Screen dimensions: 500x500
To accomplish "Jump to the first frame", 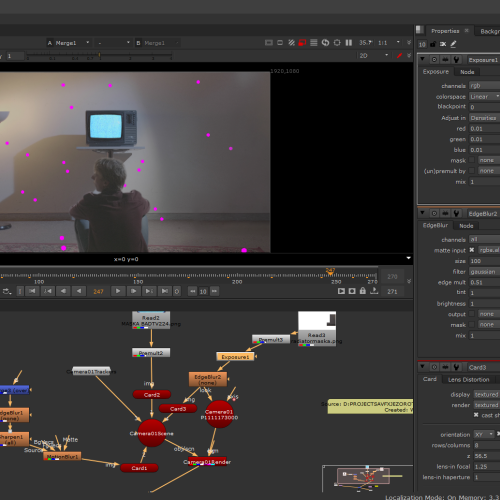I will (x=32, y=291).
